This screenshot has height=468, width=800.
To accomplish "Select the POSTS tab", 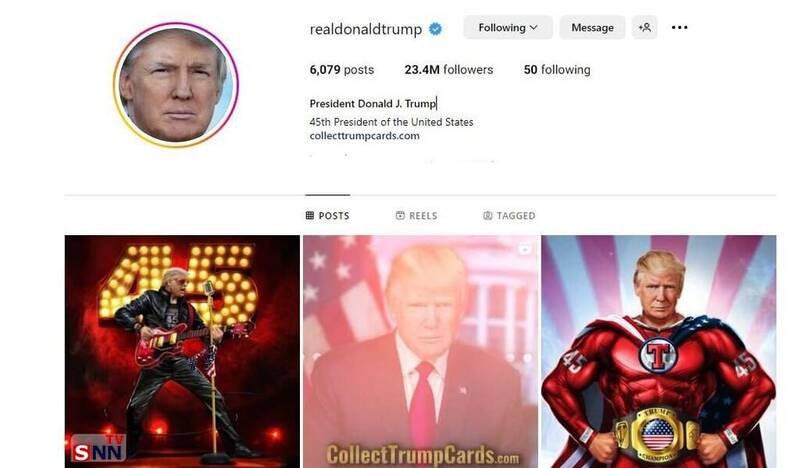I will 328,215.
